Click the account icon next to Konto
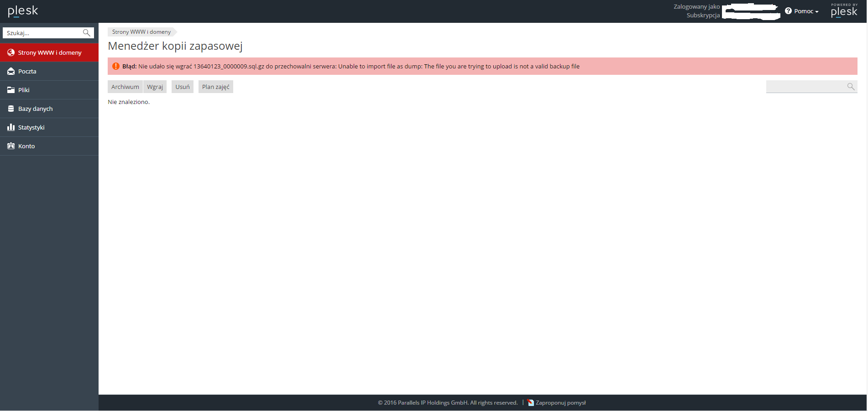The height and width of the screenshot is (411, 868). click(11, 146)
